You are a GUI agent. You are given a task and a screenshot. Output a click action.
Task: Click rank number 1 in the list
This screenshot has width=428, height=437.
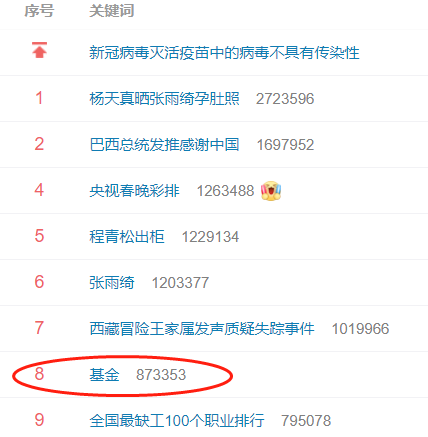coord(39,98)
